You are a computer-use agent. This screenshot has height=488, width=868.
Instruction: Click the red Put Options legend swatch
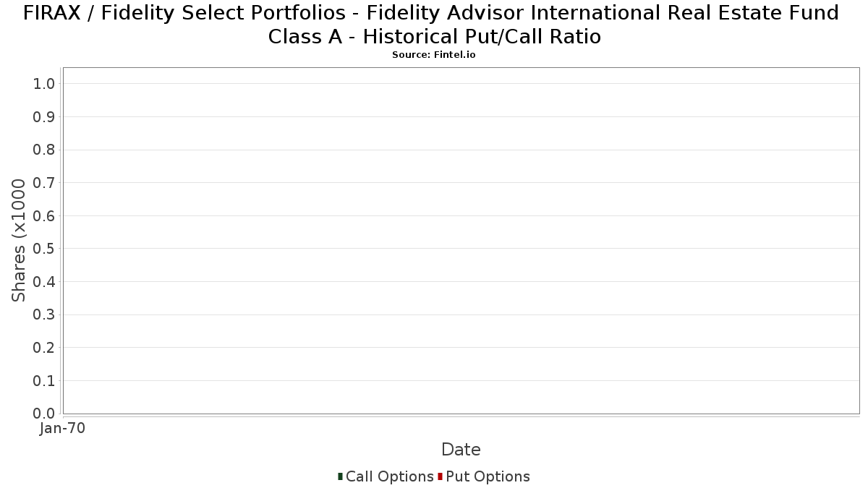[440, 476]
